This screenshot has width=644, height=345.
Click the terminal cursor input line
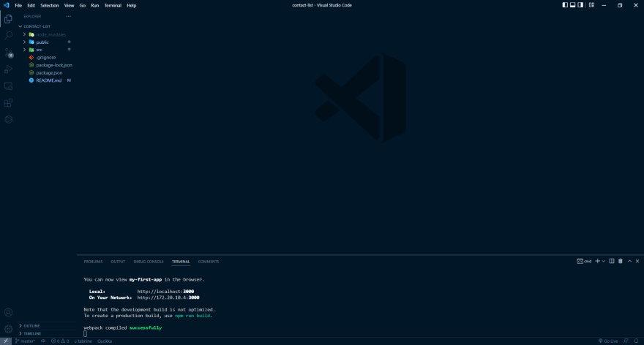tap(86, 334)
